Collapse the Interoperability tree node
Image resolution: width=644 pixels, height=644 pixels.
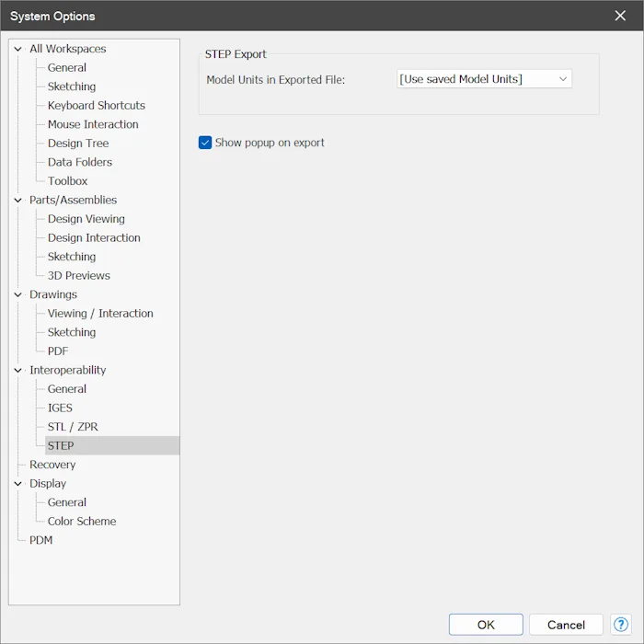pos(17,370)
